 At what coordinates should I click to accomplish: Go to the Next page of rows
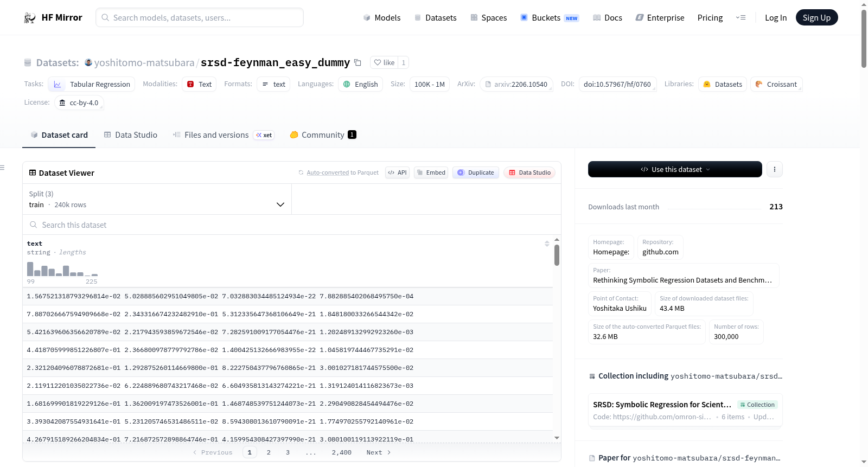pyautogui.click(x=379, y=452)
